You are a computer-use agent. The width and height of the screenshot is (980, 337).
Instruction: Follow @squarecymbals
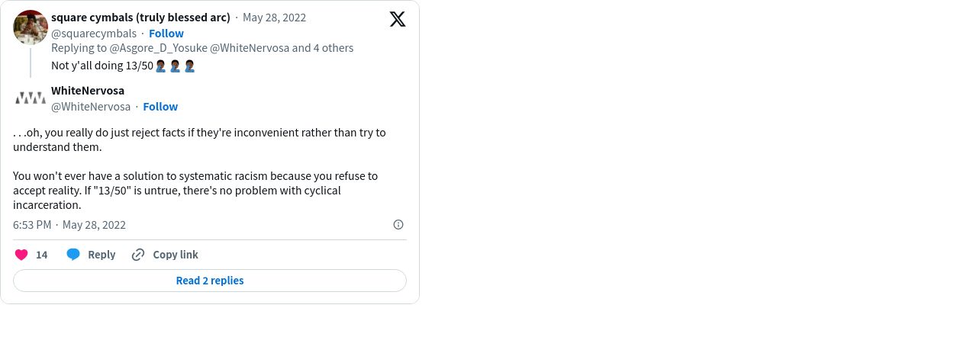pyautogui.click(x=166, y=34)
